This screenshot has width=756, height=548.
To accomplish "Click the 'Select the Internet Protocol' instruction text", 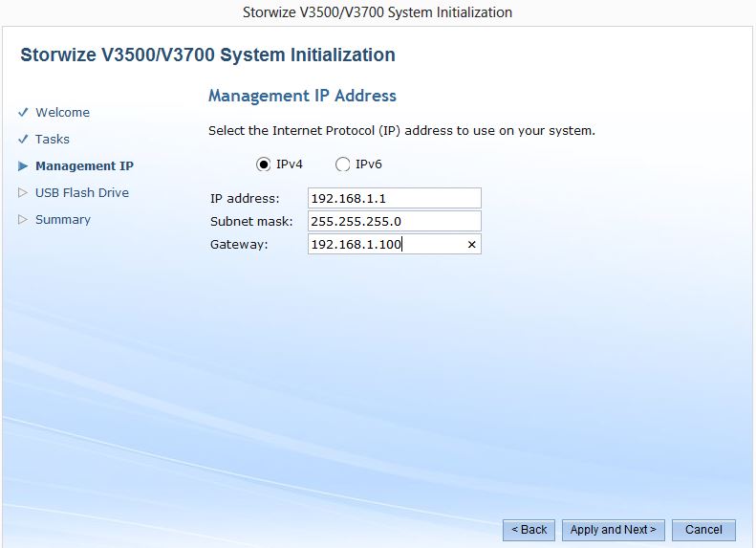I will (x=401, y=131).
